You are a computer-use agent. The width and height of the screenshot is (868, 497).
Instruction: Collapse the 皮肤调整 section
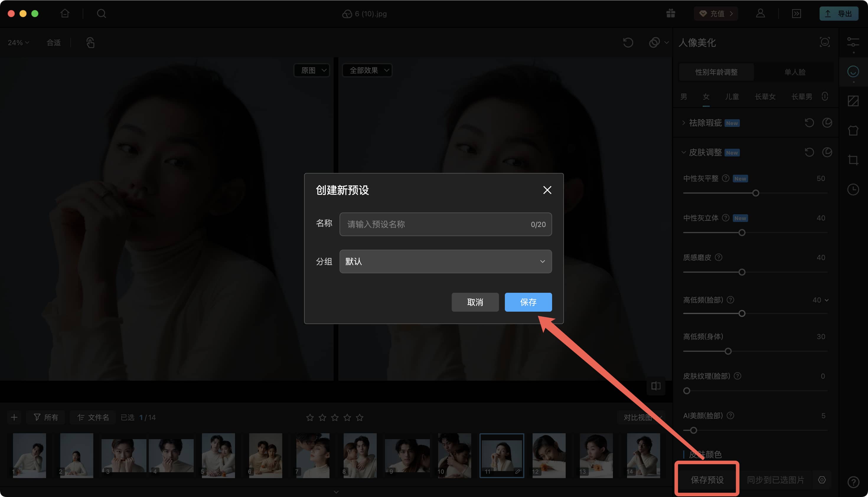click(683, 152)
